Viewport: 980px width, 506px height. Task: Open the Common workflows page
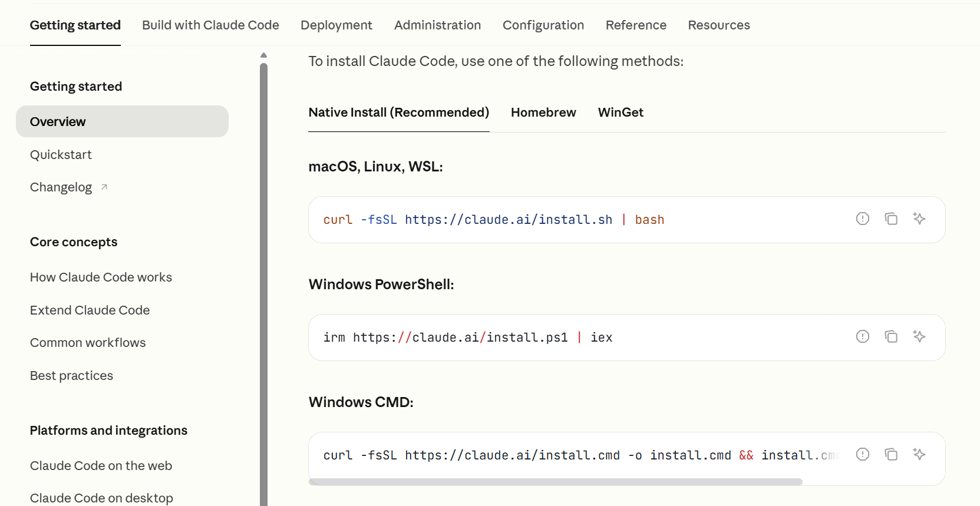(88, 343)
